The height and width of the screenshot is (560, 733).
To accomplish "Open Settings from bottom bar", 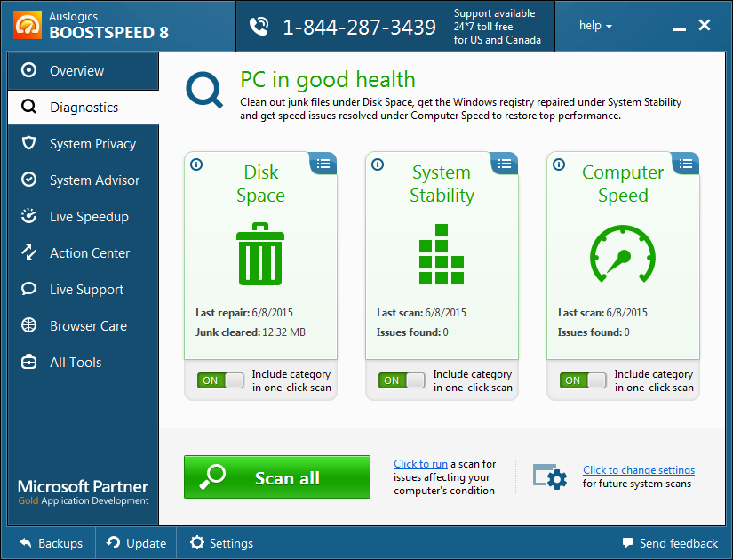I will tap(221, 543).
